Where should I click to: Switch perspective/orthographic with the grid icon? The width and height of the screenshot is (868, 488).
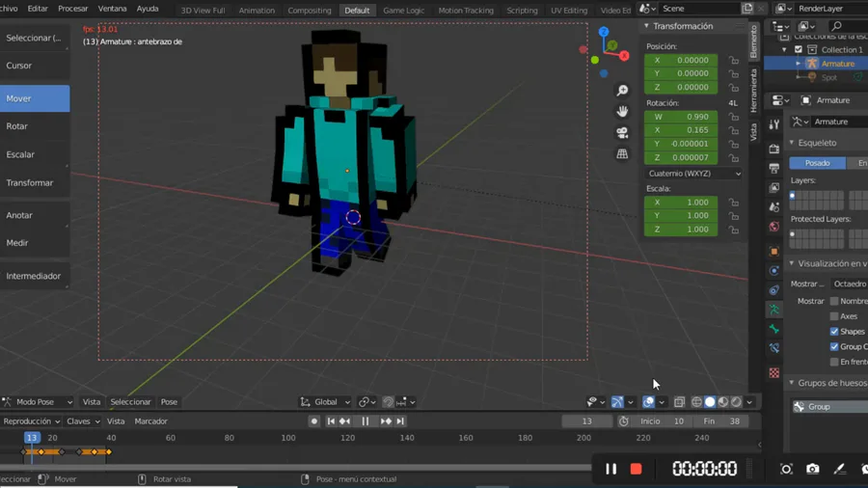click(622, 153)
